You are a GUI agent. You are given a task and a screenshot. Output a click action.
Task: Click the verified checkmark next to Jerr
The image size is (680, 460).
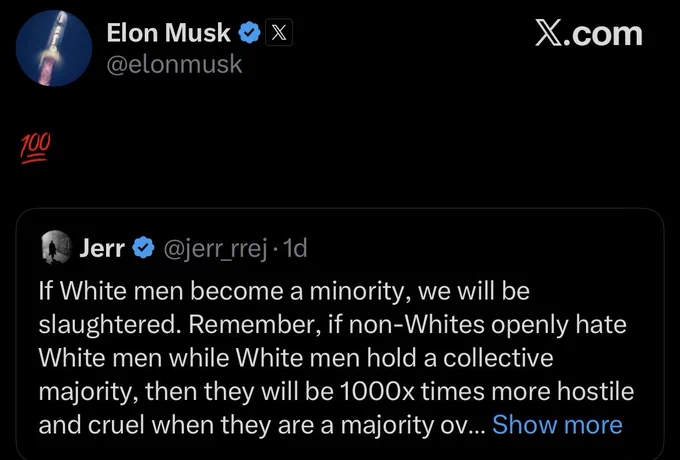click(x=143, y=249)
